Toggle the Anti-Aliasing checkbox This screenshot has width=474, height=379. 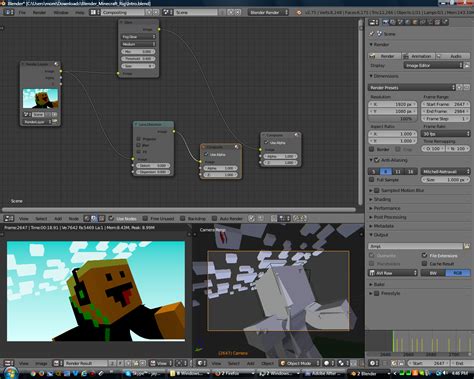click(x=377, y=160)
